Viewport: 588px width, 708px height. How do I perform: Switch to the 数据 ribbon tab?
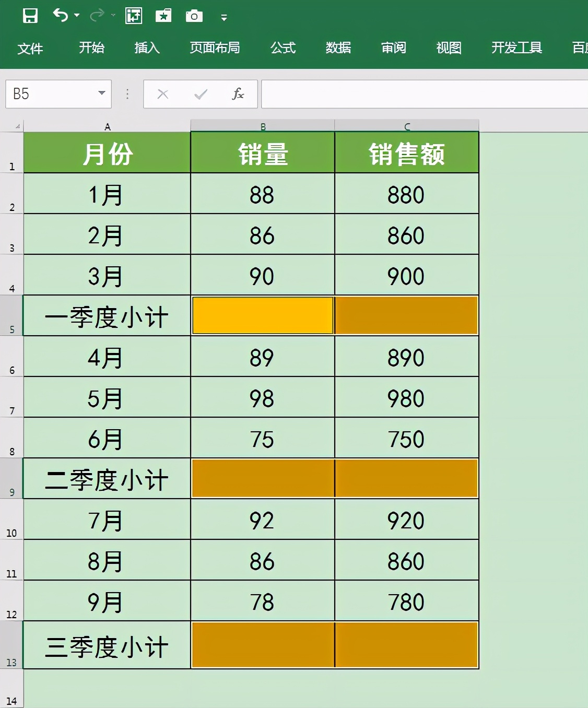pos(338,48)
